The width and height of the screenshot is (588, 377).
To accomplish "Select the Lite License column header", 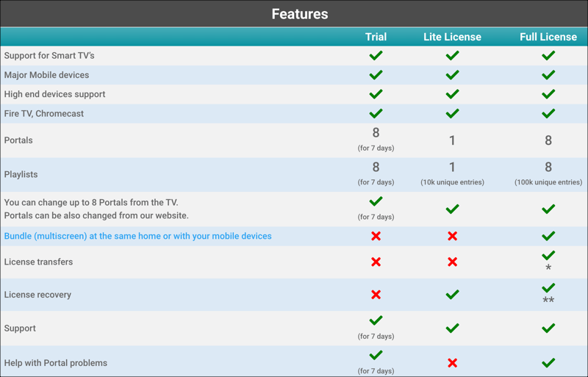I will coord(452,37).
